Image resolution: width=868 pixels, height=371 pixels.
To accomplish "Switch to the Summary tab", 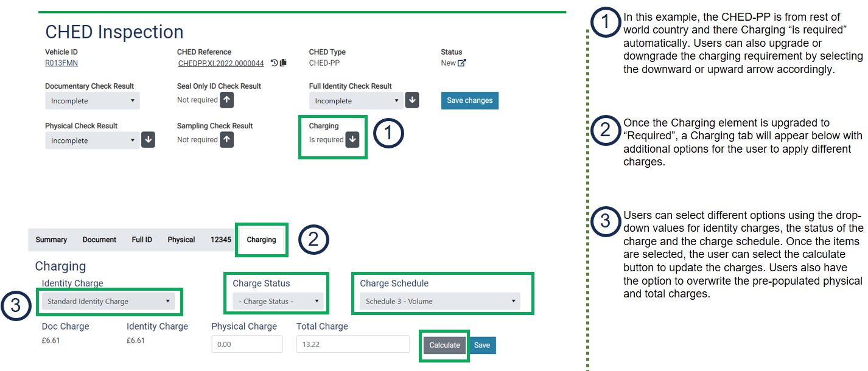I will click(51, 240).
